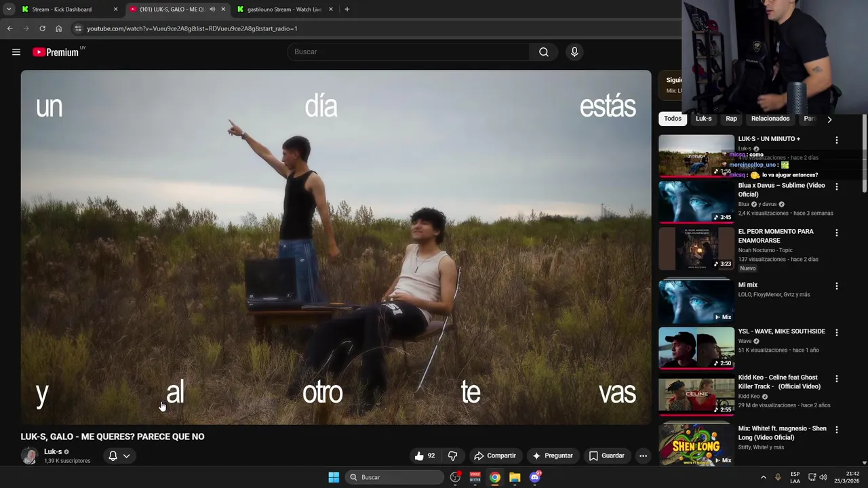
Task: Close the Stream - Kick Dashboard tab
Action: tap(115, 9)
